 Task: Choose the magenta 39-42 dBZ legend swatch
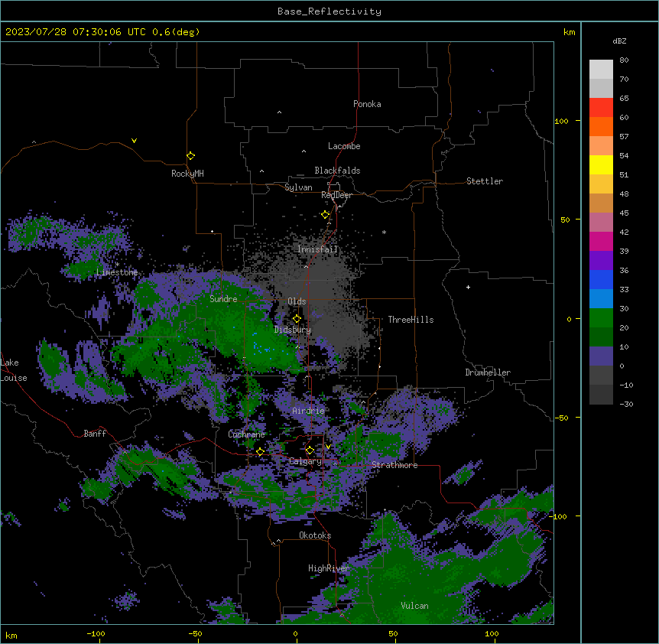point(601,241)
